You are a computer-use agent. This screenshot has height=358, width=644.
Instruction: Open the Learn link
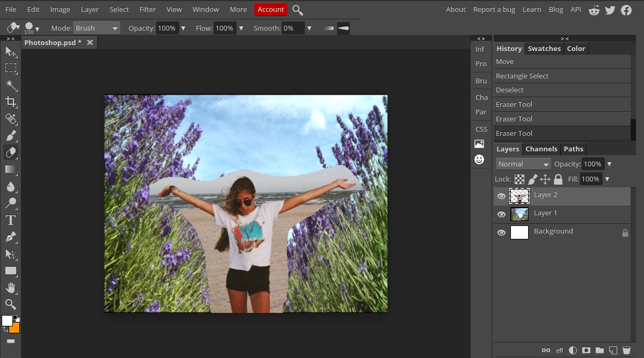coord(532,9)
